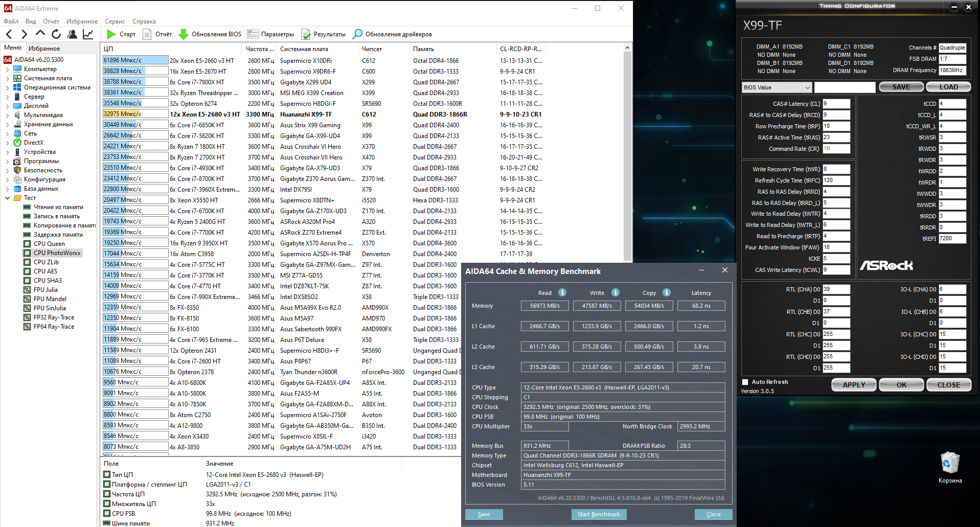Click the info icon next to Write
This screenshot has width=980, height=527.
pos(616,292)
